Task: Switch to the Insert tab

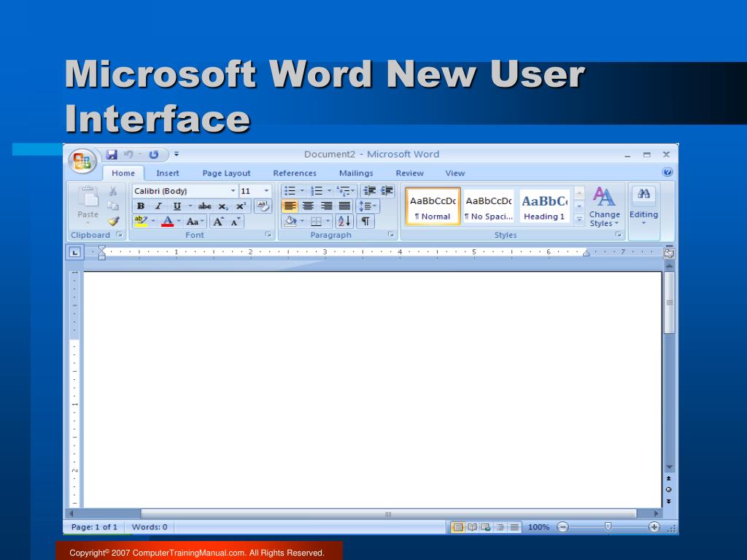Action: [x=168, y=174]
